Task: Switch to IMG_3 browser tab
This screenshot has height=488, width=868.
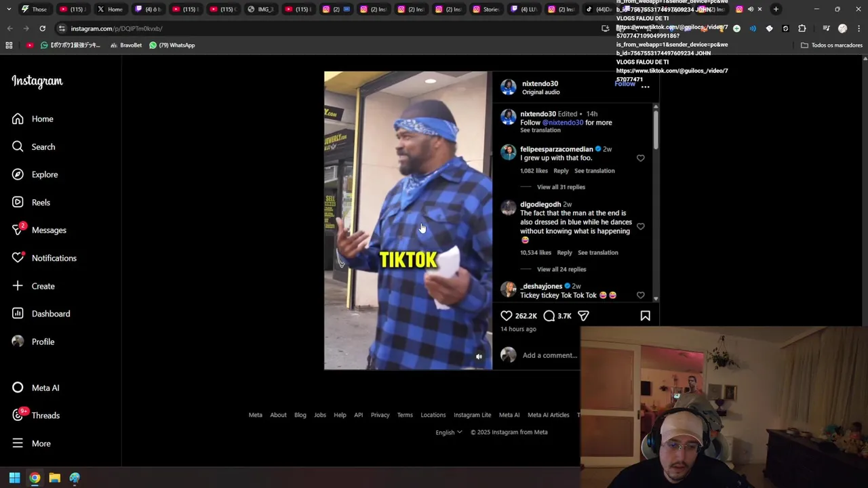Action: pyautogui.click(x=261, y=9)
